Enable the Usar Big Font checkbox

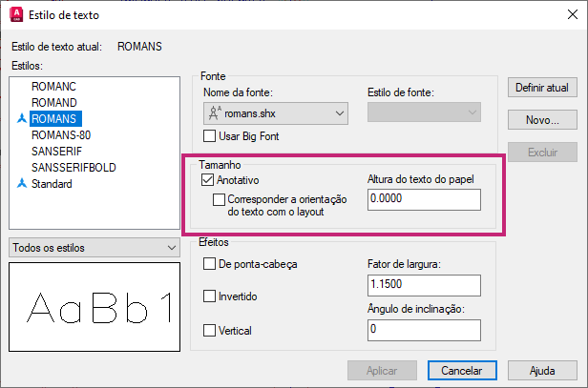(210, 136)
